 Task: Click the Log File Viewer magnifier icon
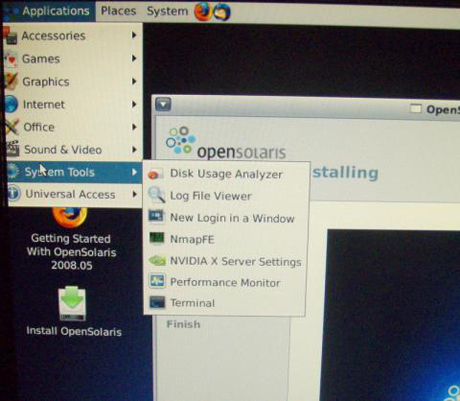coord(156,195)
